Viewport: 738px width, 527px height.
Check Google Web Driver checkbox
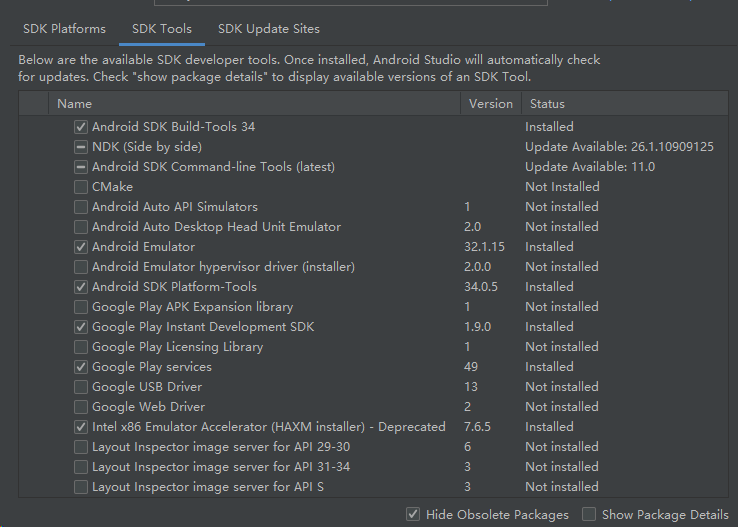pos(81,407)
